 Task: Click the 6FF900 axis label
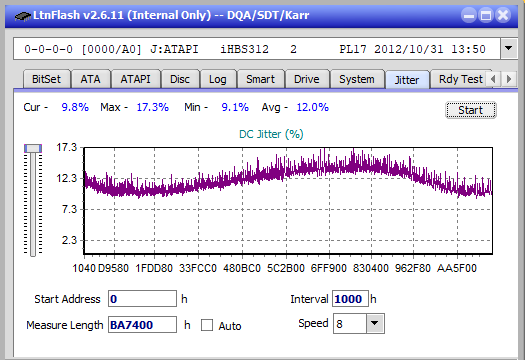[328, 268]
